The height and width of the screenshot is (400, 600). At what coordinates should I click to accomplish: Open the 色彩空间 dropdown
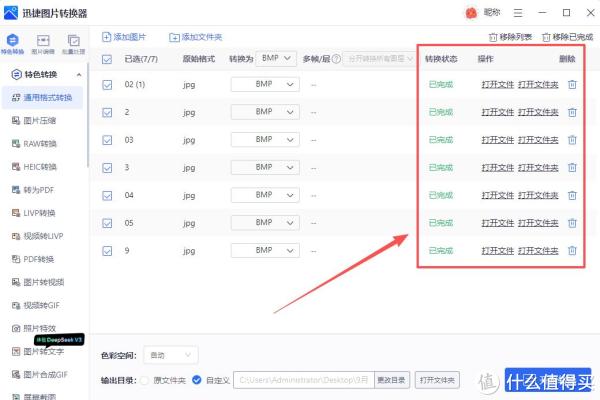(x=170, y=355)
